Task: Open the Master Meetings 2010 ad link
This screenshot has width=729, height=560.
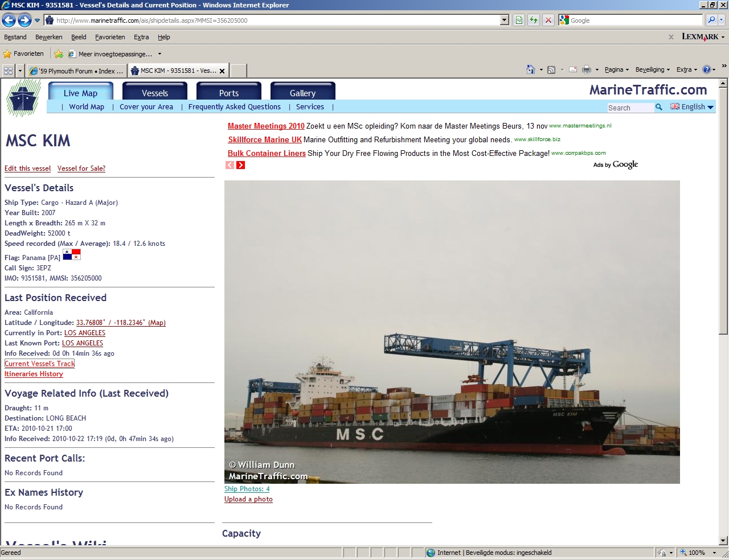Action: pos(266,126)
